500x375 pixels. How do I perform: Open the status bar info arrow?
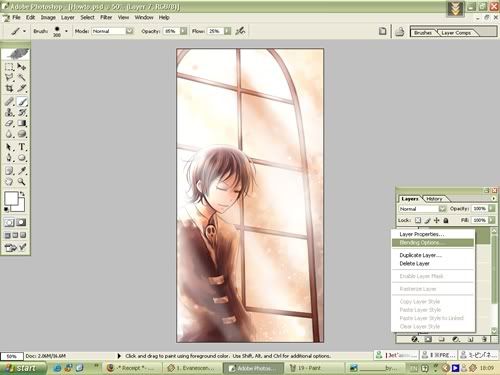(x=119, y=356)
